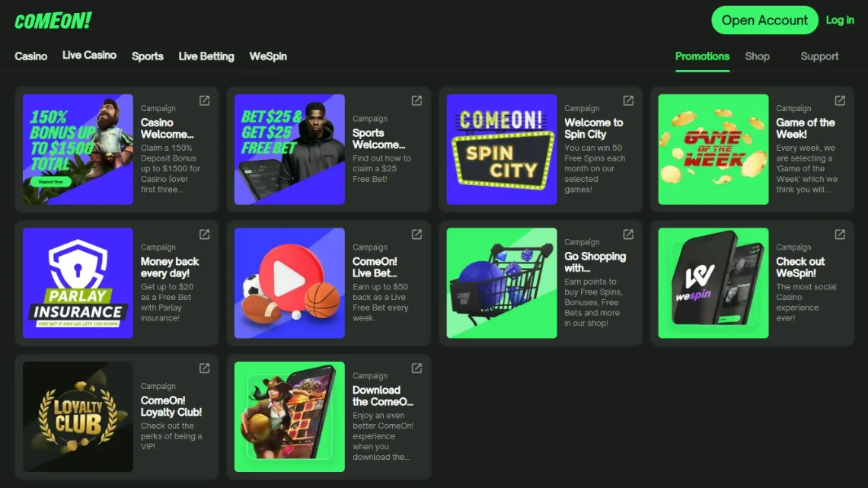Image resolution: width=868 pixels, height=488 pixels.
Task: Click 'You can win 50 Free Spins' description
Action: pos(595,169)
